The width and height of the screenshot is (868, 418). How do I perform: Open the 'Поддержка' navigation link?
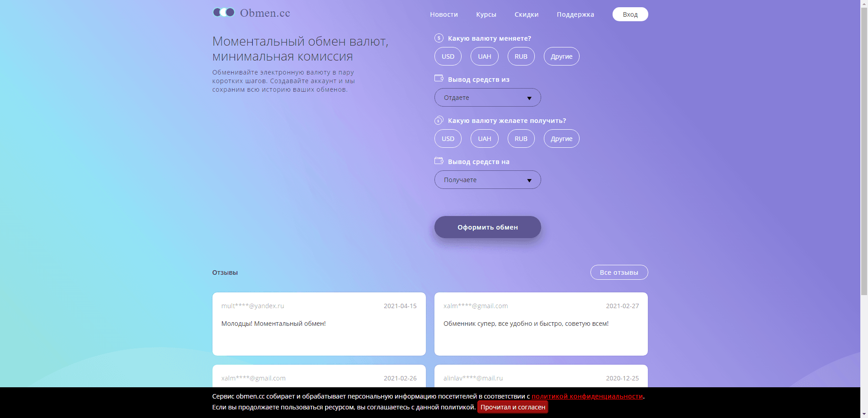tap(575, 14)
